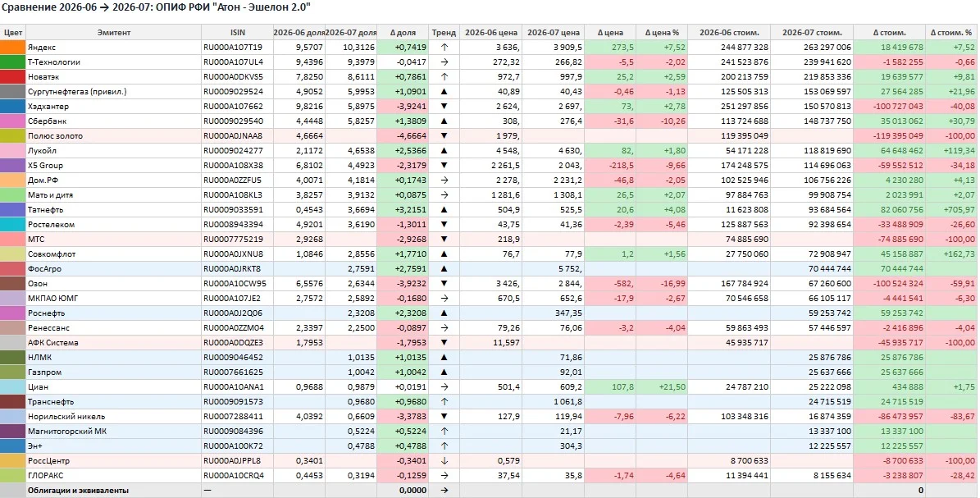
Task: Click the -4,6664 Δ доля cell
Action: [403, 135]
